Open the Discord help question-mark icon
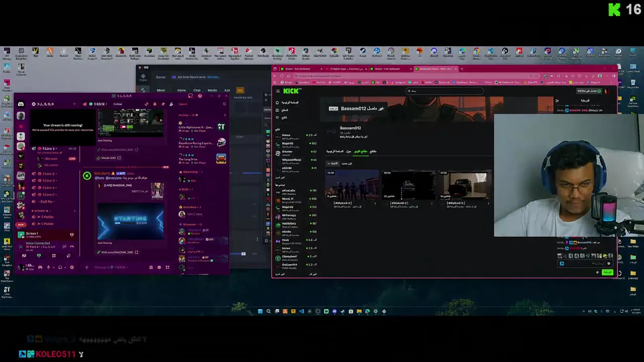This screenshot has width=644, height=362. [x=200, y=96]
